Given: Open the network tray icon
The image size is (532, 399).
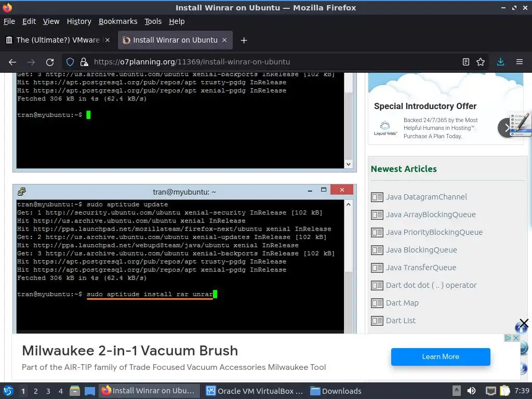Looking at the screenshot, I should coord(490,391).
